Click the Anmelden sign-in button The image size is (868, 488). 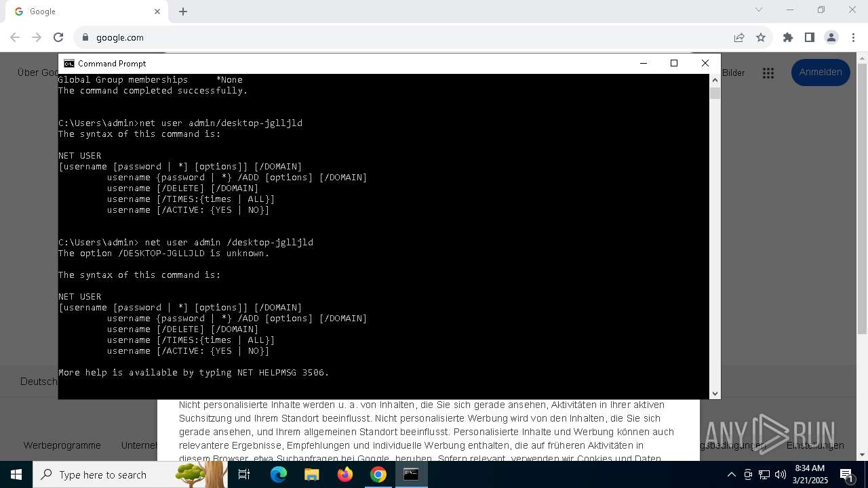[821, 73]
